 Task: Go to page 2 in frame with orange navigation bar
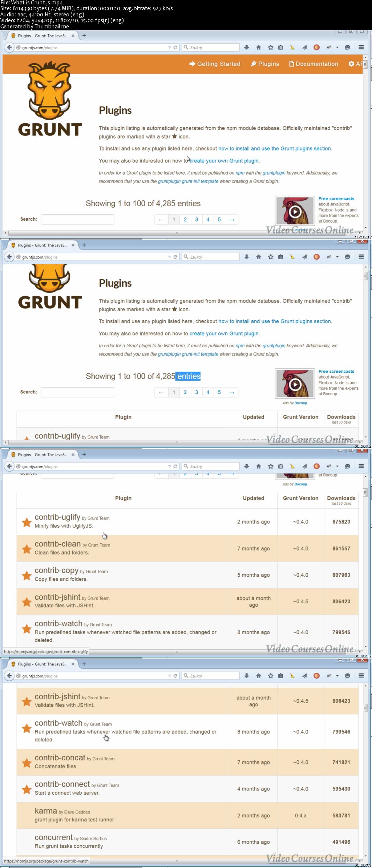coord(185,220)
